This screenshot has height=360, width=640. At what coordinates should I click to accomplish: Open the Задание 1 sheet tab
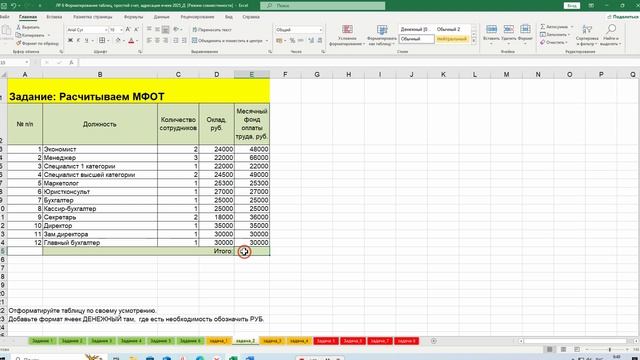(x=42, y=341)
